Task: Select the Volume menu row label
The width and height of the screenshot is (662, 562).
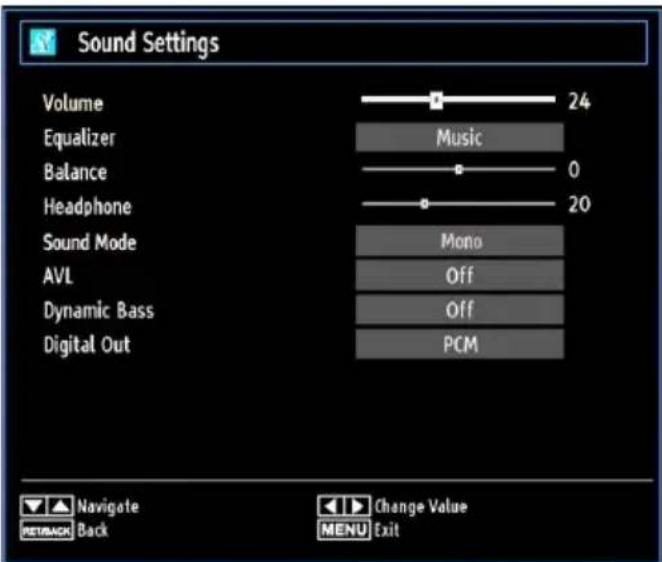Action: [x=73, y=103]
